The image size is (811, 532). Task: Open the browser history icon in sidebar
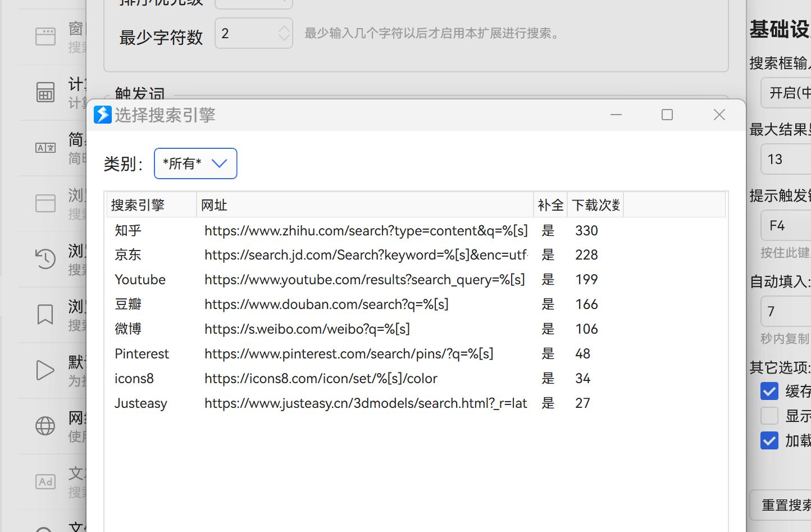(x=45, y=258)
